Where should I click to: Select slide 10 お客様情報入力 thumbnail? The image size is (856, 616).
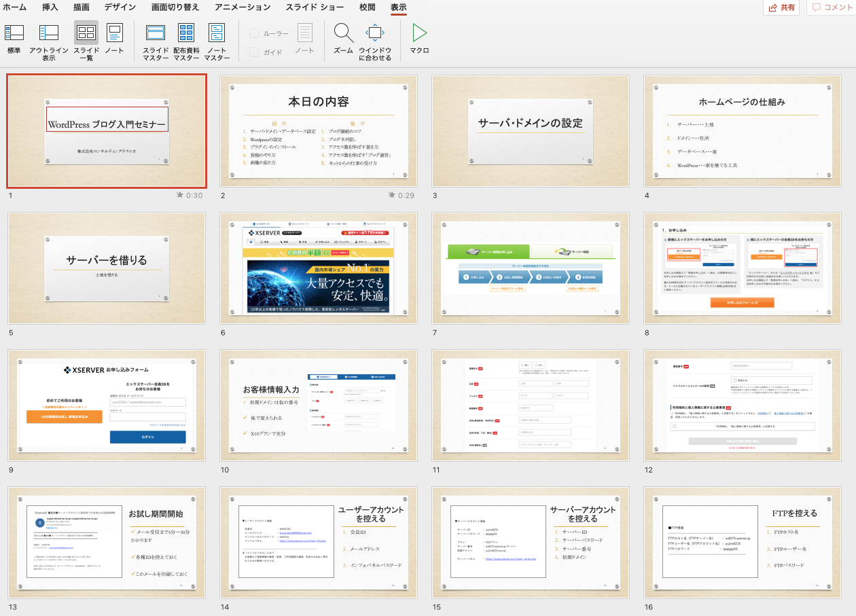pyautogui.click(x=319, y=405)
